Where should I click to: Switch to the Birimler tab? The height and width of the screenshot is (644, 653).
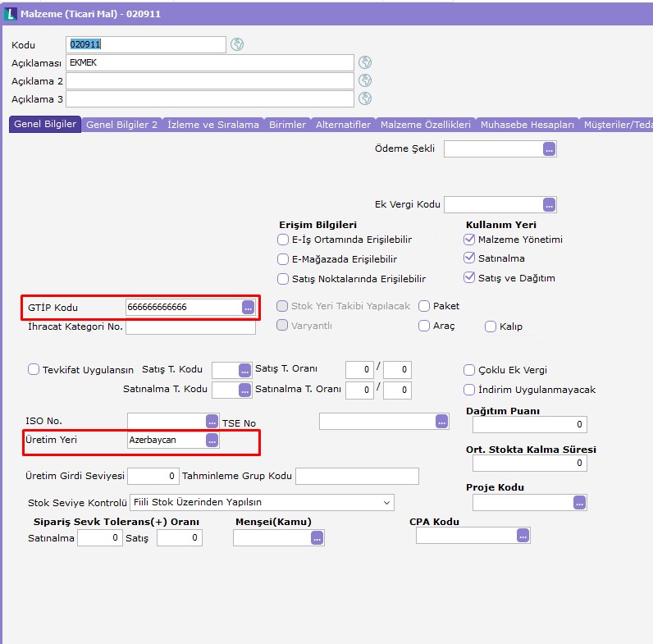tap(287, 125)
